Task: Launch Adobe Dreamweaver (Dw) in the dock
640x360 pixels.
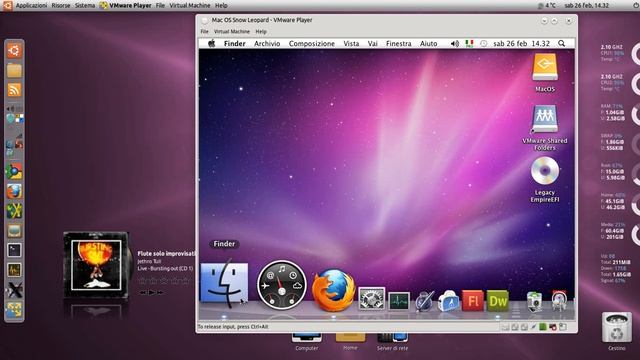Action: click(498, 301)
